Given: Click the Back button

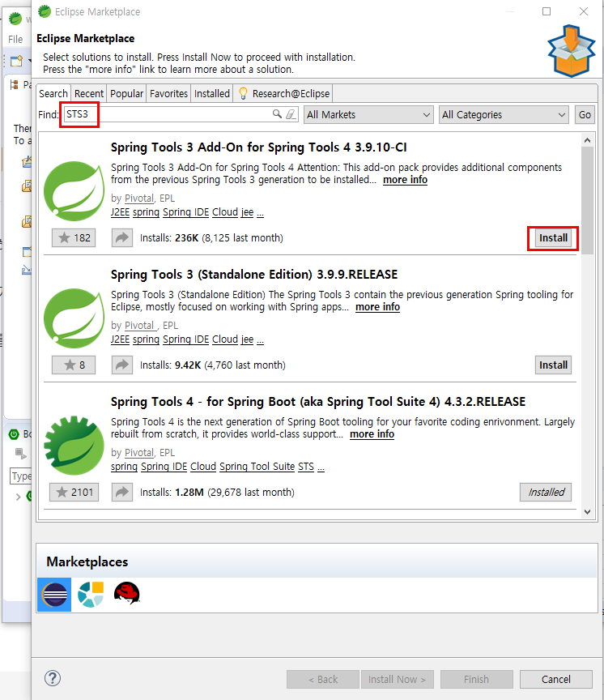Looking at the screenshot, I should 323,679.
